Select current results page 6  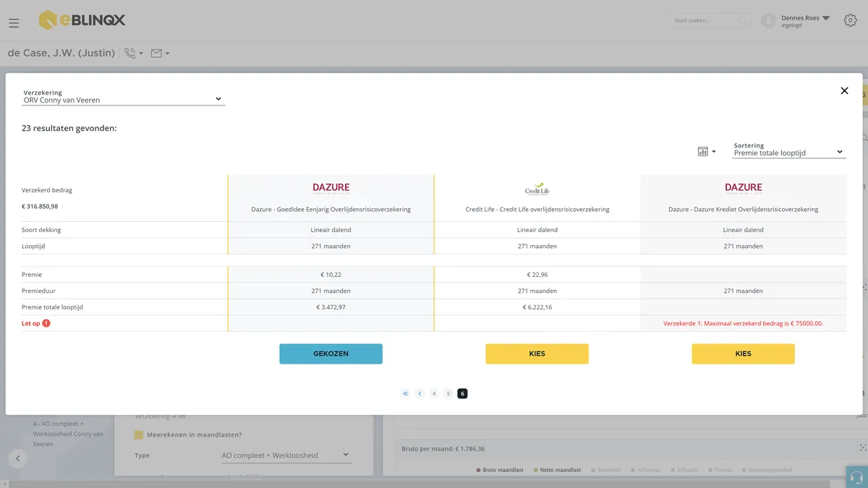[463, 394]
